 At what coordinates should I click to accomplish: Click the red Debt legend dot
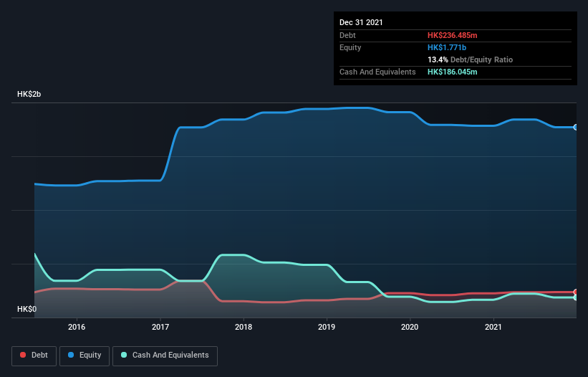pos(23,355)
